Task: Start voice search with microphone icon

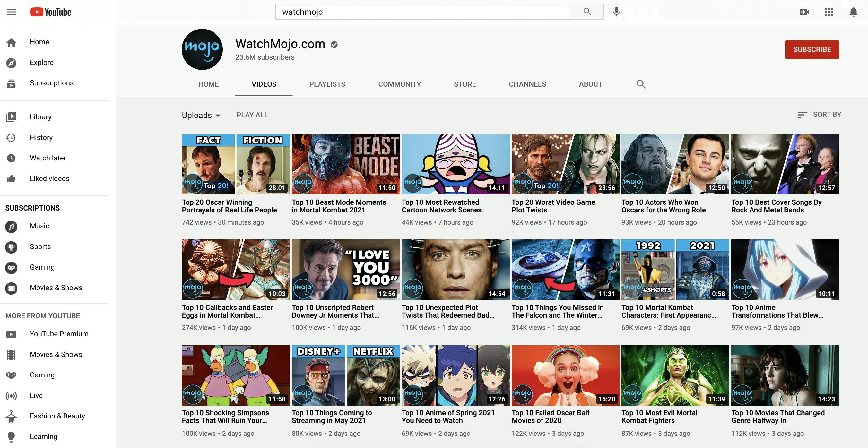Action: [x=616, y=12]
